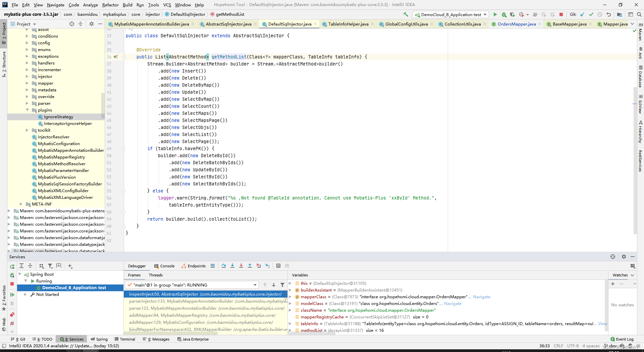The width and height of the screenshot is (644, 352).
Task: Step over in the debugger toolbar
Action: 224,266
